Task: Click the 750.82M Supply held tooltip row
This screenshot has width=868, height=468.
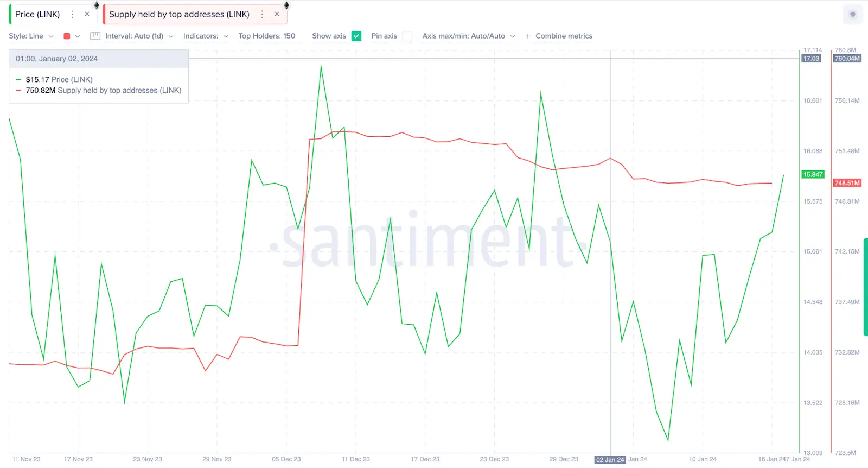Action: point(99,90)
